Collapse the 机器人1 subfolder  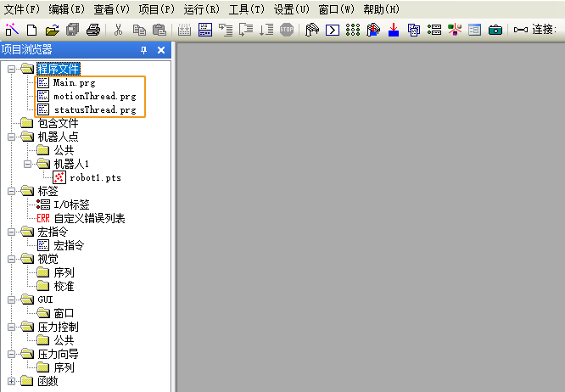[x=27, y=165]
